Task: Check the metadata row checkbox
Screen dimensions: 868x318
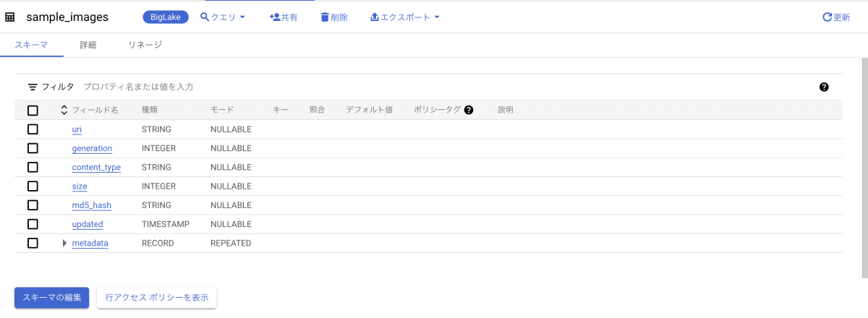Action: point(33,243)
